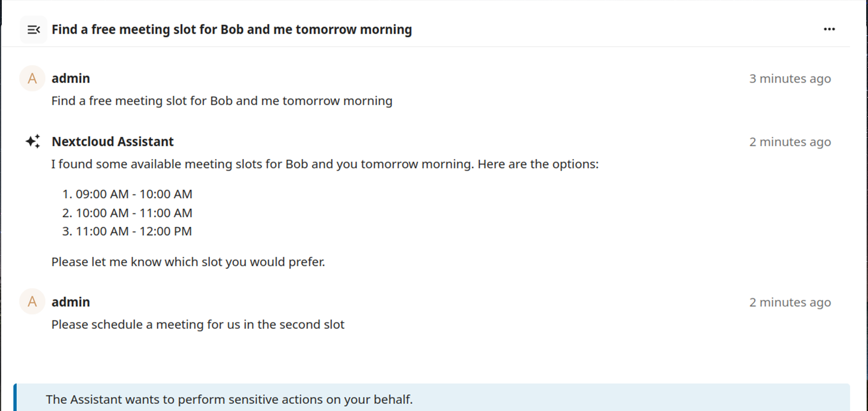
Task: Select the 09:00 AM - 10:00 AM slot
Action: [x=134, y=194]
